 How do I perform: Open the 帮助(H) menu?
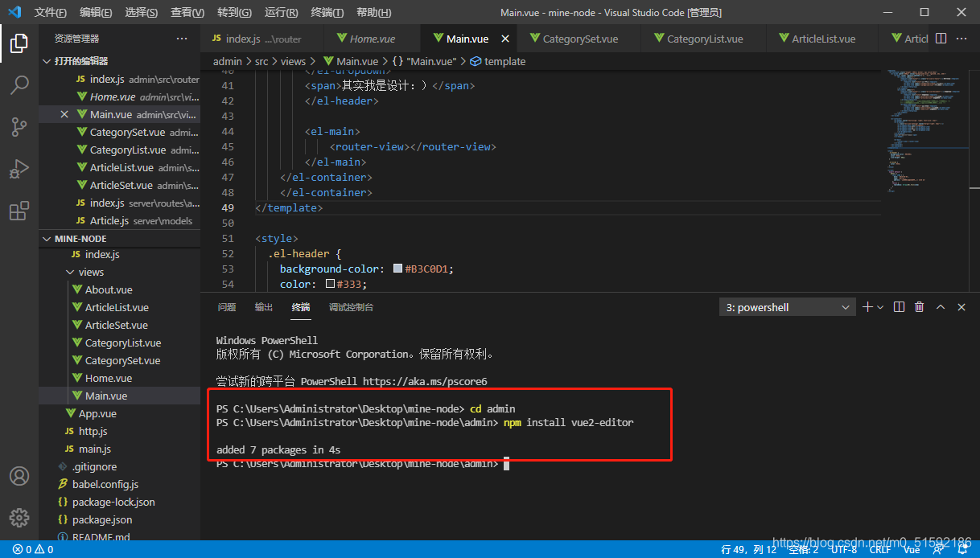click(373, 13)
